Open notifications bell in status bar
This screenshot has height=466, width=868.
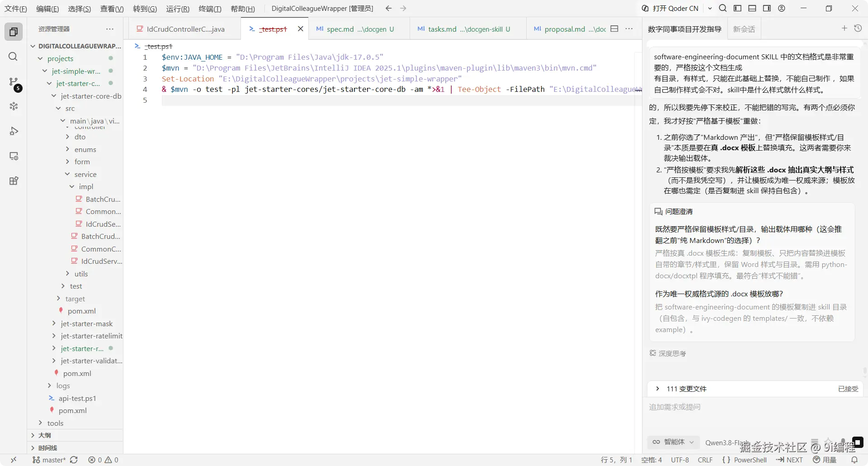coord(854,460)
